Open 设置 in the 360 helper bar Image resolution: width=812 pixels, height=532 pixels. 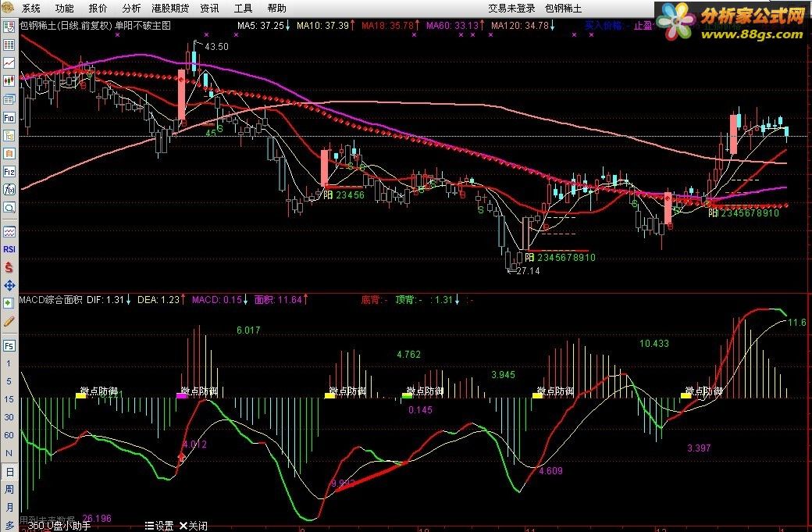coord(159,526)
